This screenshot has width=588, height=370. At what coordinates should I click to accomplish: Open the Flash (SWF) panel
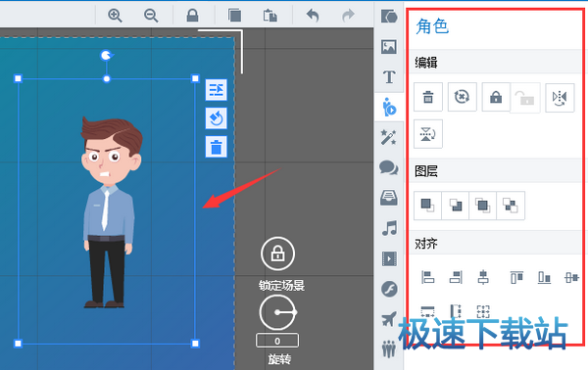click(389, 289)
